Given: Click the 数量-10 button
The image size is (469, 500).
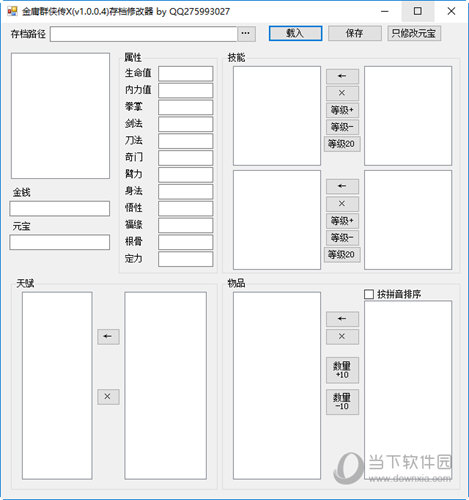Looking at the screenshot, I should (342, 402).
